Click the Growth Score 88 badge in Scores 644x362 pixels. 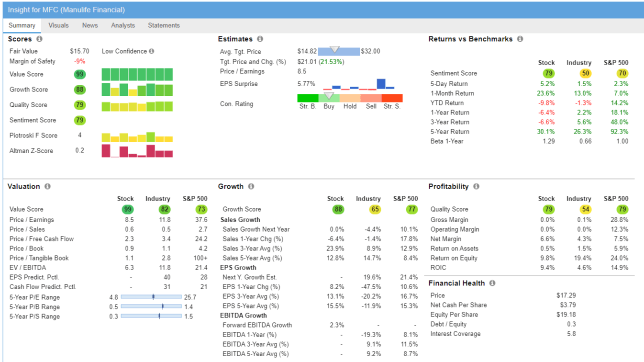click(x=80, y=90)
